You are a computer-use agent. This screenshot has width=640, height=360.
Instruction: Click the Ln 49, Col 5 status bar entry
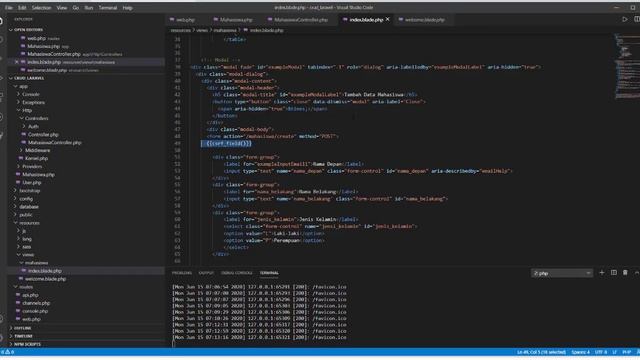(541, 352)
